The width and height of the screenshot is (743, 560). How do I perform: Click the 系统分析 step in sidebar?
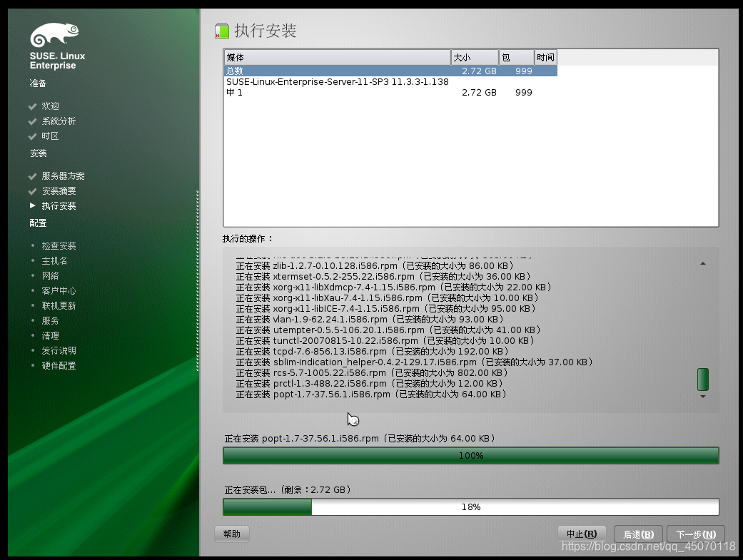coord(59,121)
